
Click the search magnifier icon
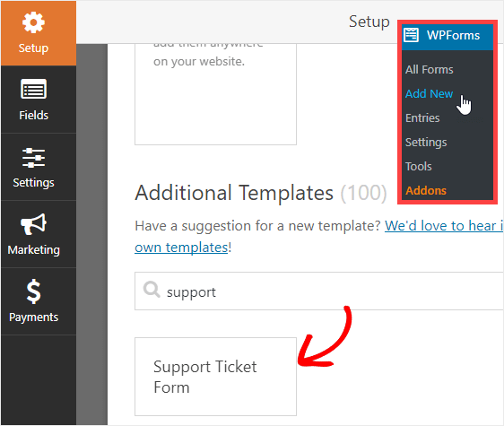point(152,290)
